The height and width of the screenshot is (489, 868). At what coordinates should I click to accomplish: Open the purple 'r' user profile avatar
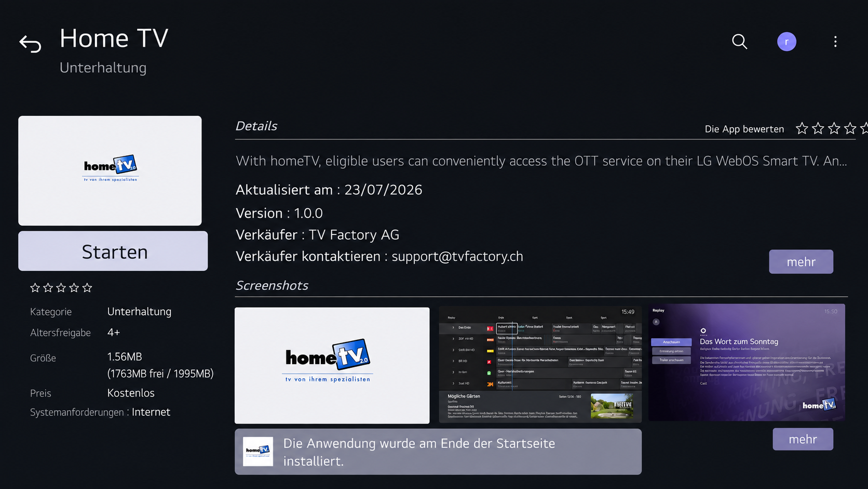786,42
